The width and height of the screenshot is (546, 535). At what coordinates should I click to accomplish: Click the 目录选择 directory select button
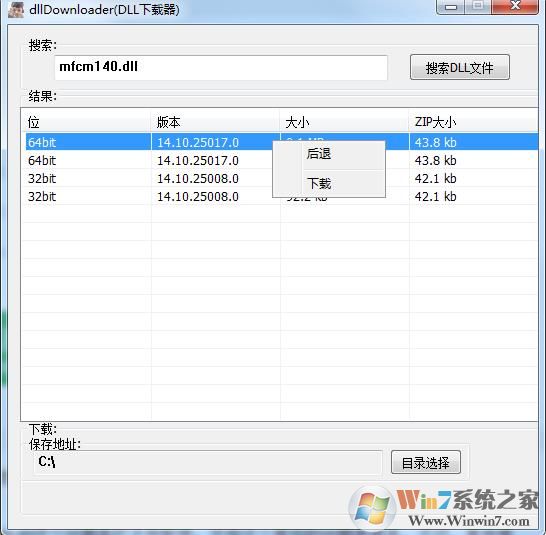[426, 462]
